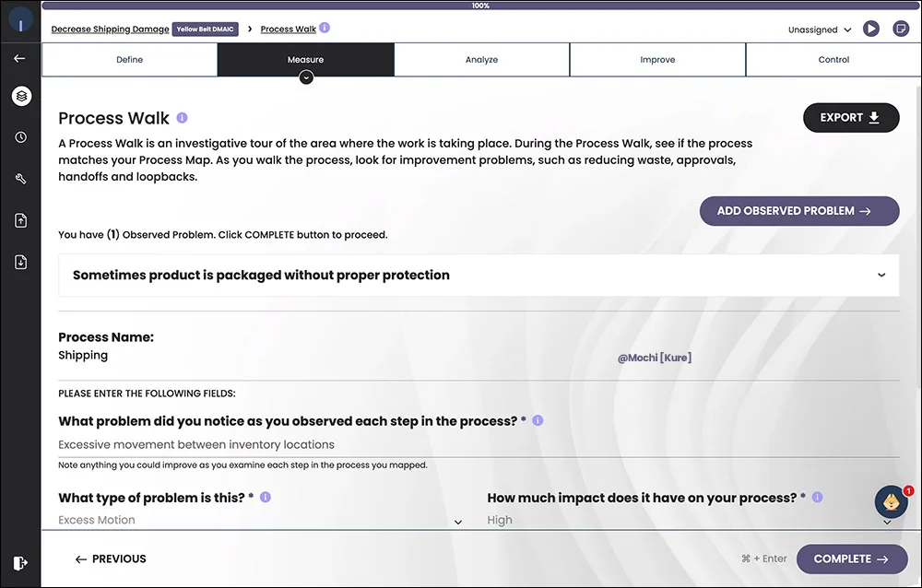922x588 pixels.
Task: Open the layers stack icon in sidebar
Action: pos(21,96)
